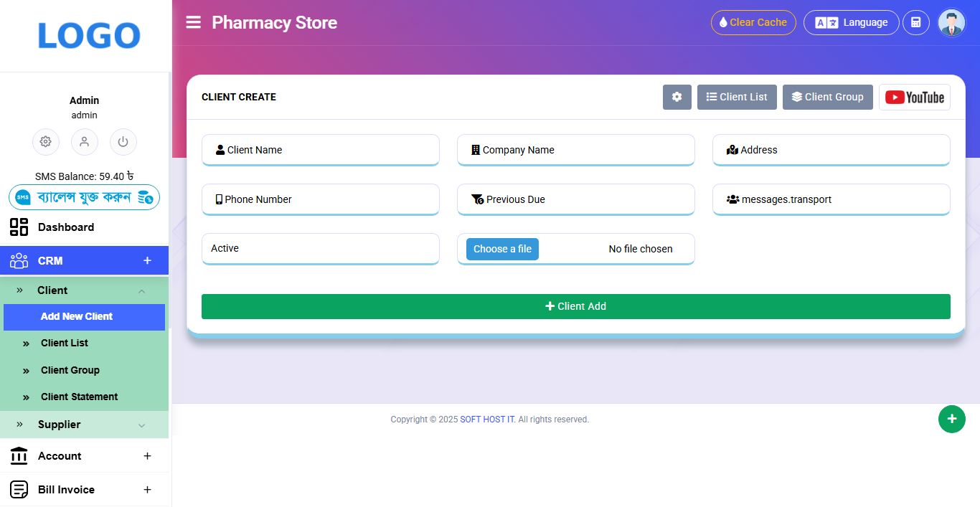Click the Client submenu label
Screen dimensions: 980x507
coord(52,290)
